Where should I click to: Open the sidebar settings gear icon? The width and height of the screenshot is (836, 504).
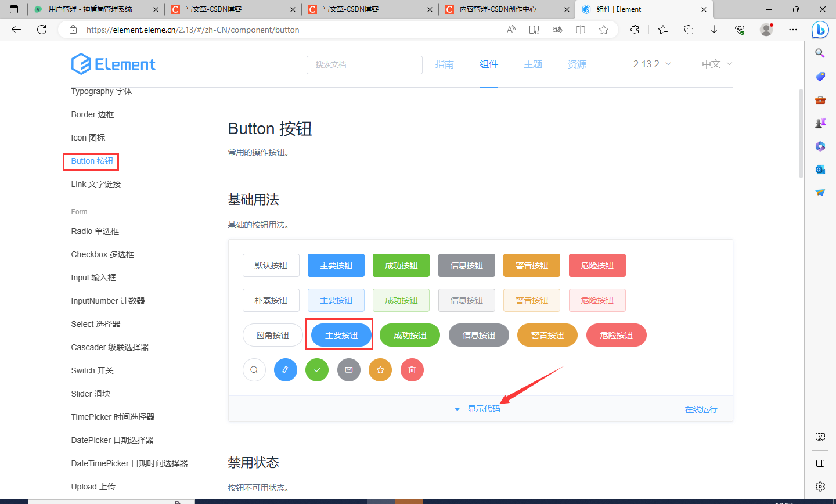(820, 487)
